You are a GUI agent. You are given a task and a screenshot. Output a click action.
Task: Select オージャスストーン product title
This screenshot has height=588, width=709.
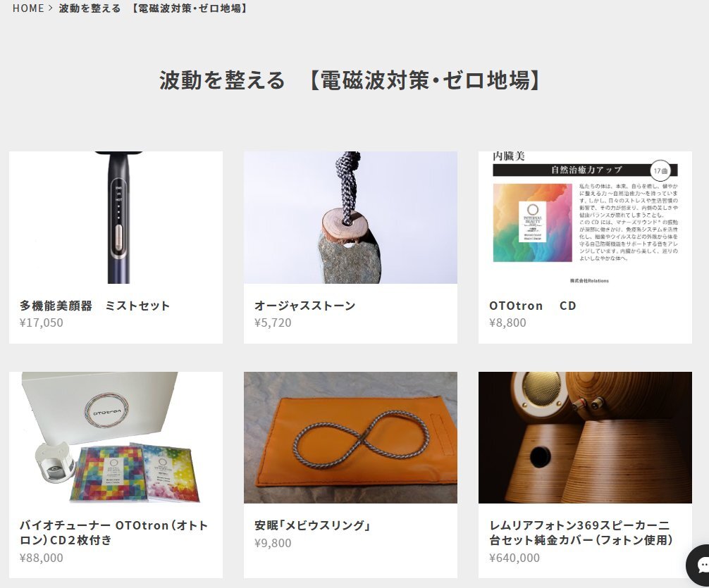[304, 306]
